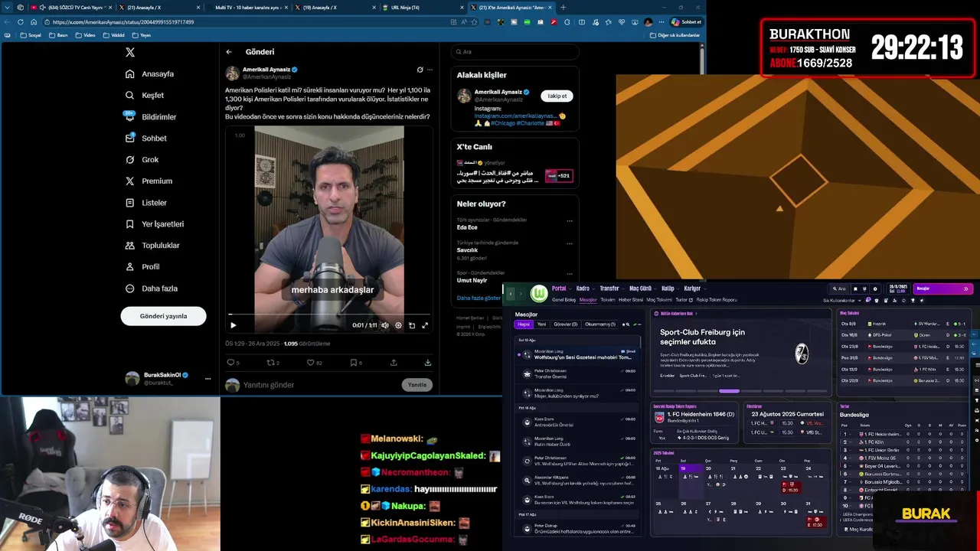Image resolution: width=980 pixels, height=551 pixels.
Task: Select Okunmamış (1) message filter
Action: click(x=599, y=324)
